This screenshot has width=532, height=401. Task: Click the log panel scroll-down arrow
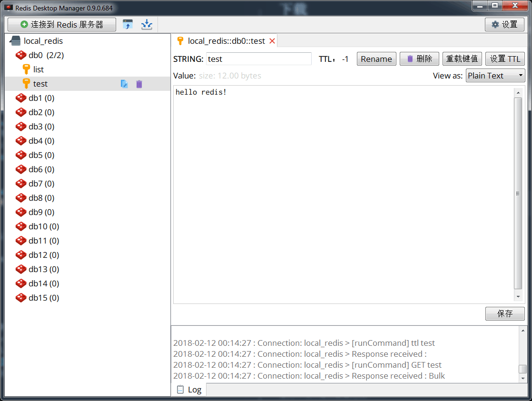pyautogui.click(x=523, y=378)
